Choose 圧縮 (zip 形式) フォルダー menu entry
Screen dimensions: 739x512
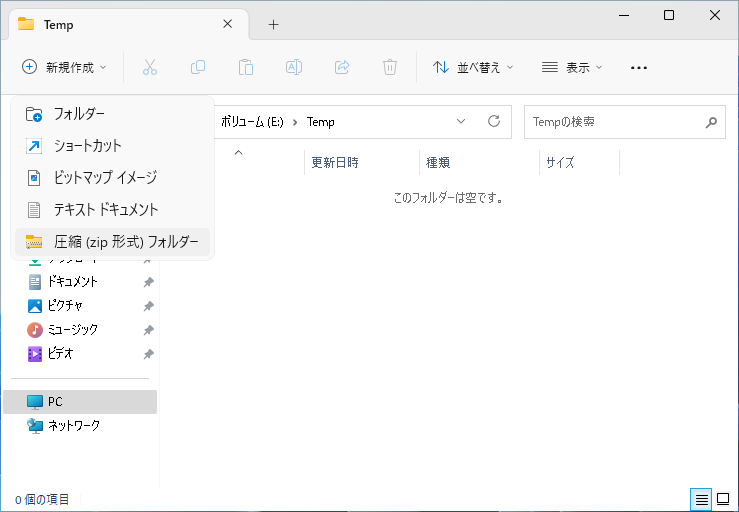click(125, 241)
